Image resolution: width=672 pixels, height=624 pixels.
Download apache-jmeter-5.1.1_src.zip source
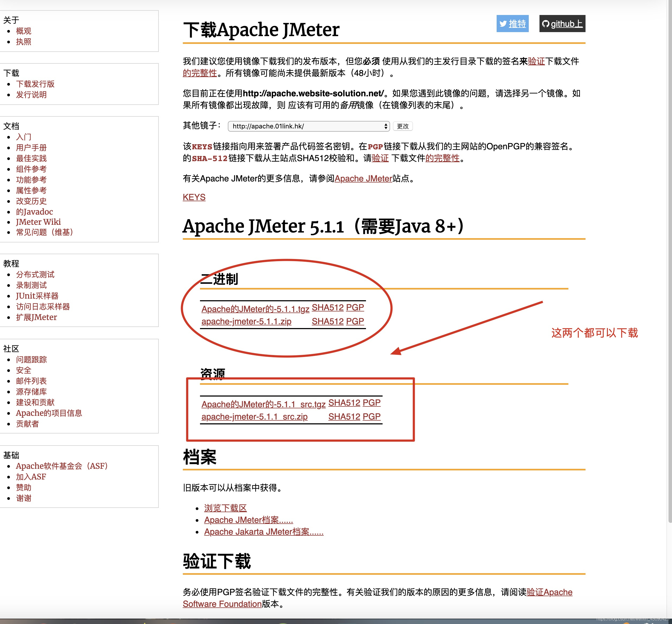pyautogui.click(x=254, y=417)
